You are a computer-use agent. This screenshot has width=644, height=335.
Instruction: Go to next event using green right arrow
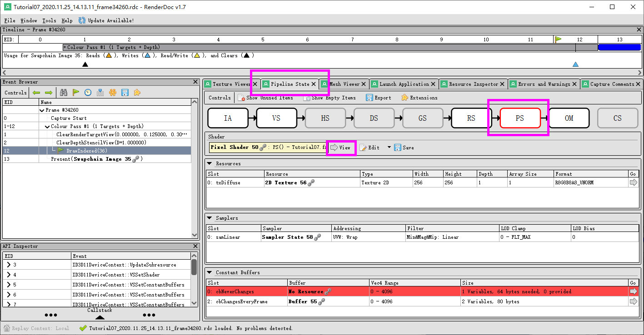[x=49, y=93]
